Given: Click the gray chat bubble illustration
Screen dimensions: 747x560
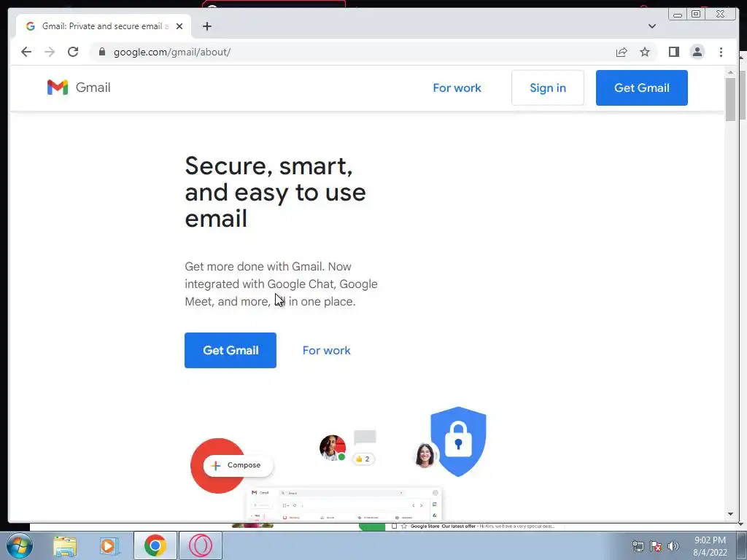Looking at the screenshot, I should (365, 437).
